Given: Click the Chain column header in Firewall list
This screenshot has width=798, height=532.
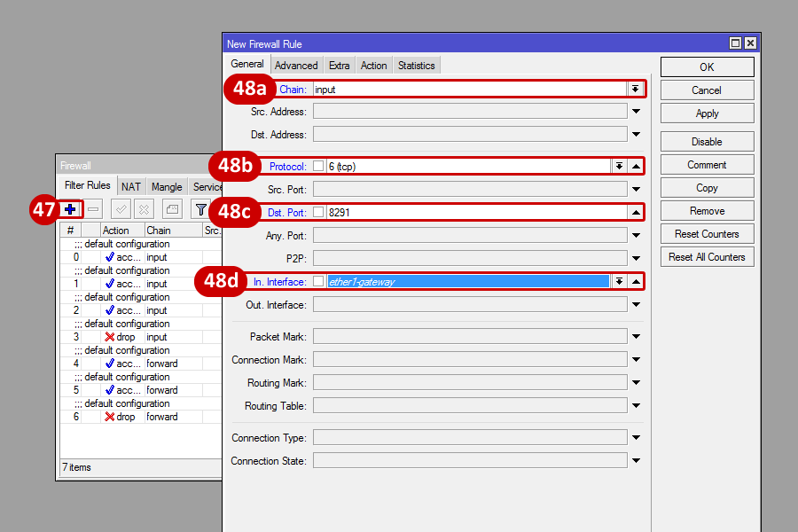Looking at the screenshot, I should pyautogui.click(x=173, y=231).
